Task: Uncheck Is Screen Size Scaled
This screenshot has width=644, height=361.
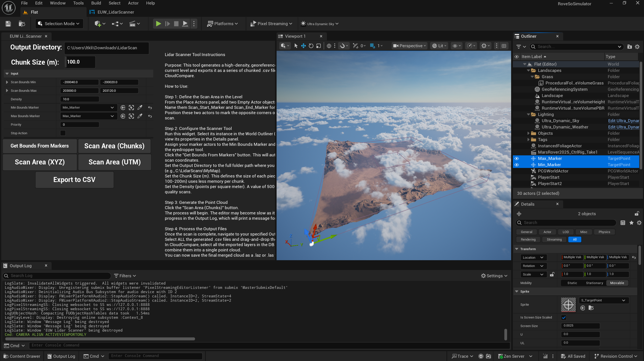Action: [x=564, y=318]
